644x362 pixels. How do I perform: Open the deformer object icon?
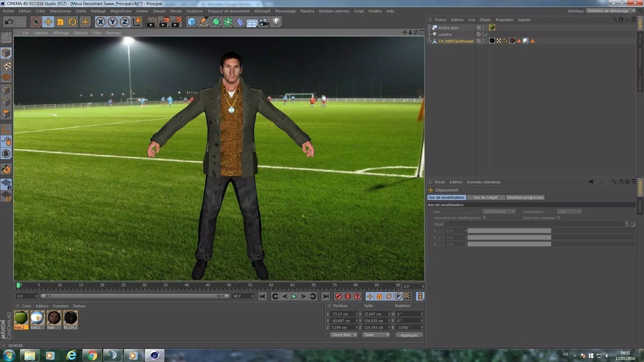[x=240, y=22]
